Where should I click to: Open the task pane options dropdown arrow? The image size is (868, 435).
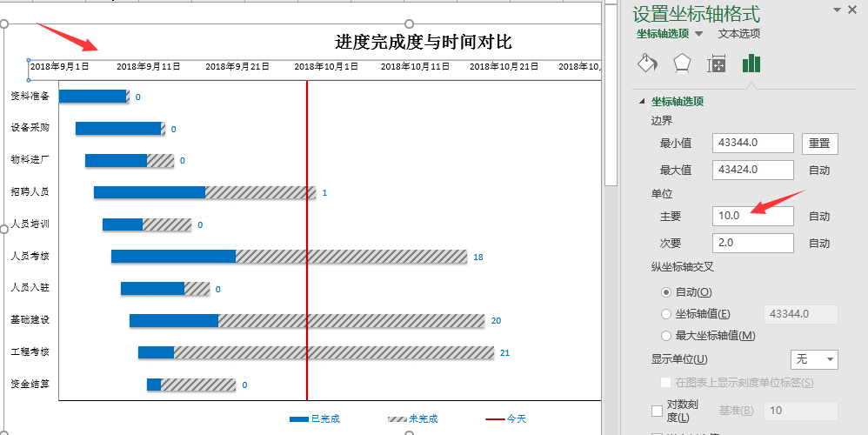pyautogui.click(x=837, y=10)
